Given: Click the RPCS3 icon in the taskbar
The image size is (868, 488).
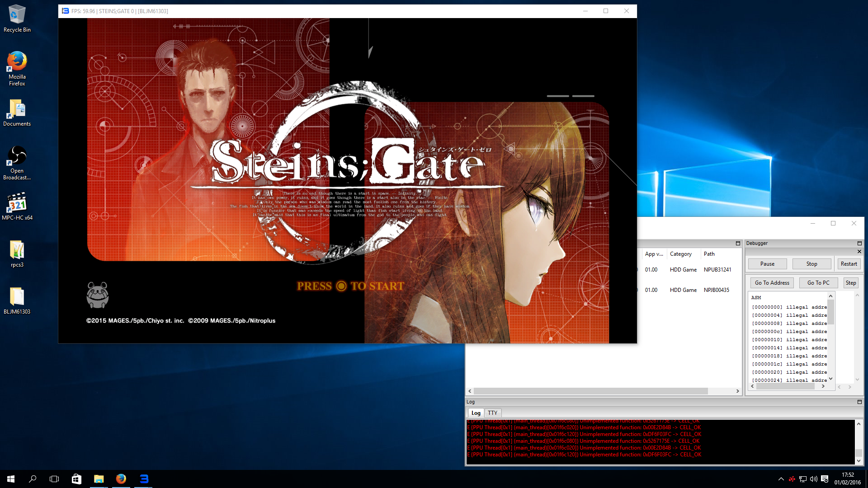Looking at the screenshot, I should 144,479.
